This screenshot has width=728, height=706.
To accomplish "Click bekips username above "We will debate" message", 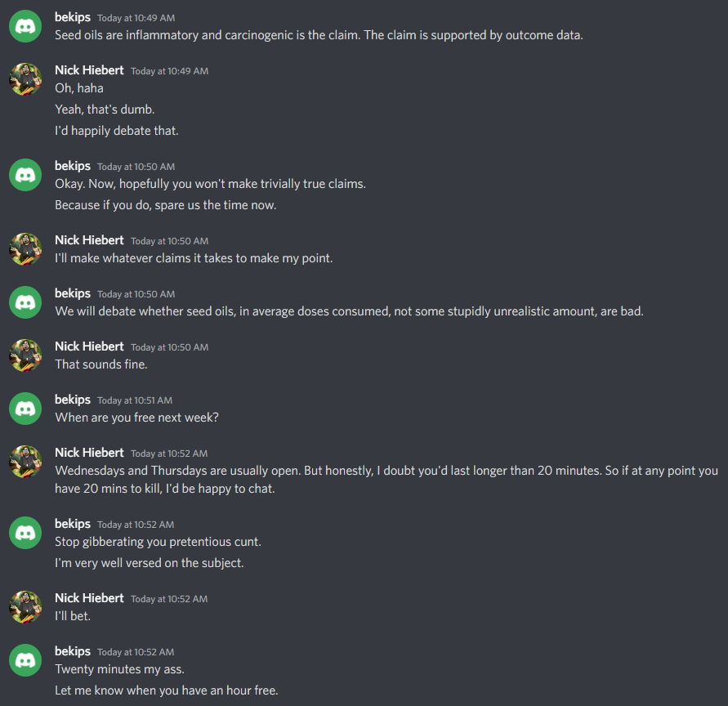I will [x=73, y=293].
